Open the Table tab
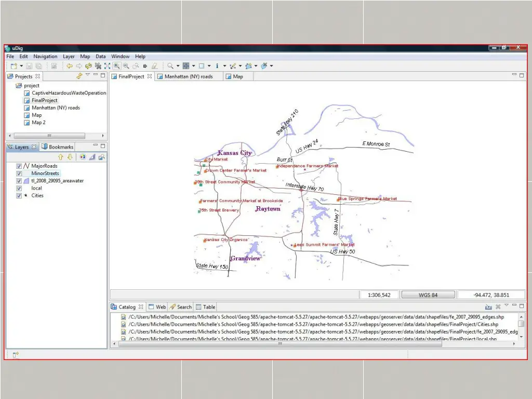Image resolution: width=532 pixels, height=399 pixels. point(206,307)
